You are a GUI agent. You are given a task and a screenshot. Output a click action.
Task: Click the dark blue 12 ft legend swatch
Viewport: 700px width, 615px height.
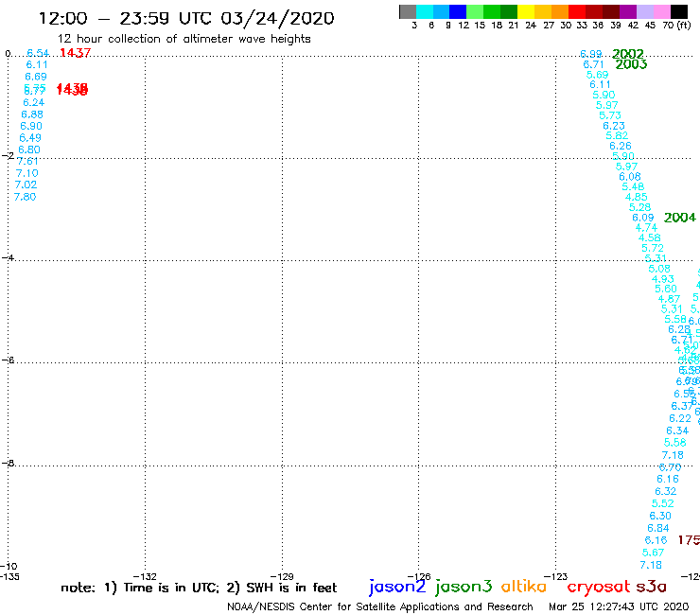click(x=458, y=11)
